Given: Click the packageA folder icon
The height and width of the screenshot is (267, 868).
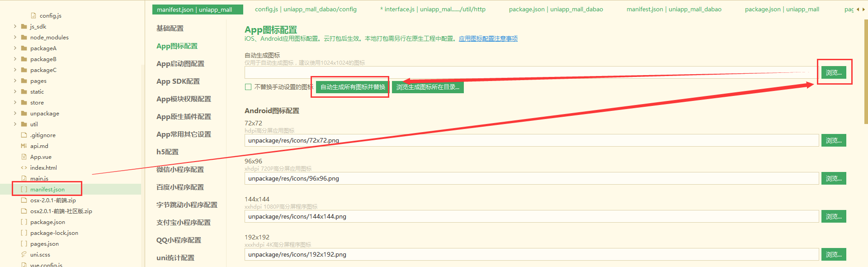Looking at the screenshot, I should click(x=24, y=48).
